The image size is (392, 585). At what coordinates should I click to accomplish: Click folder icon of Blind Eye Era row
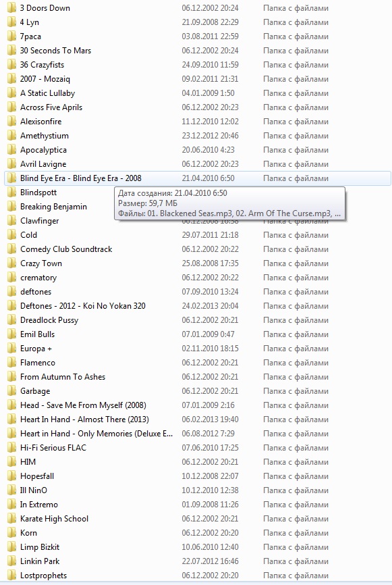pyautogui.click(x=12, y=178)
